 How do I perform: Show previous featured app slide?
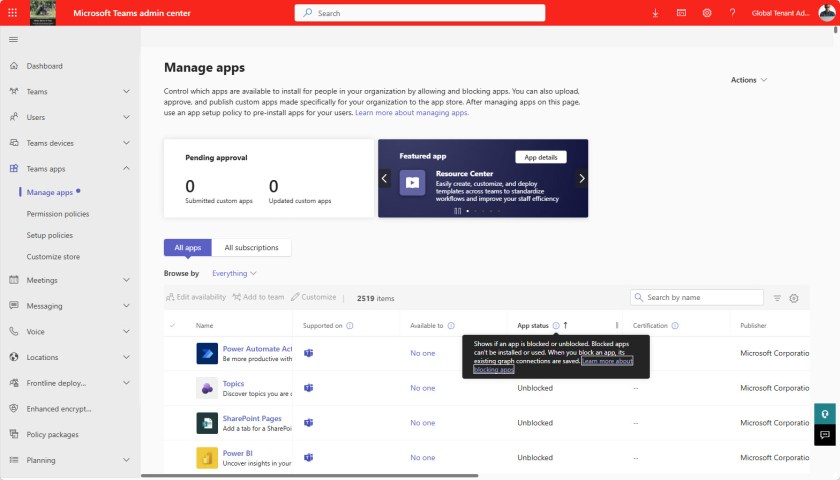pyautogui.click(x=384, y=178)
